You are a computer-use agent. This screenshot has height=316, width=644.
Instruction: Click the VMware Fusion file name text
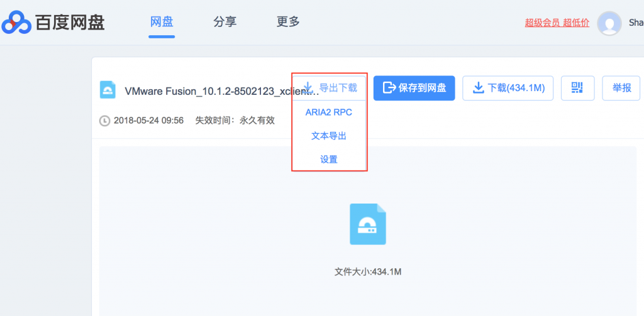(222, 91)
